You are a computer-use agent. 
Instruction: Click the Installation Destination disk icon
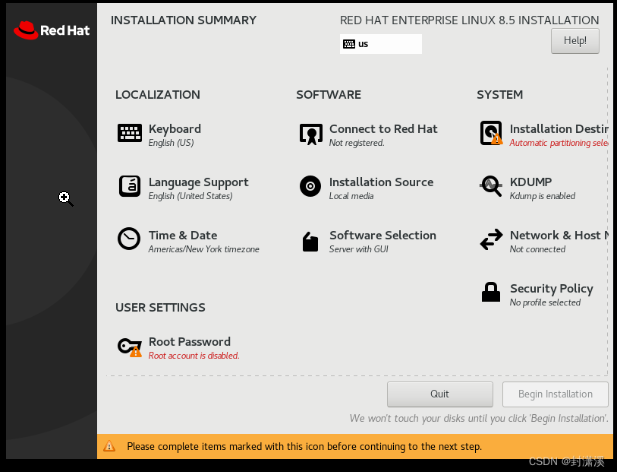tap(491, 133)
